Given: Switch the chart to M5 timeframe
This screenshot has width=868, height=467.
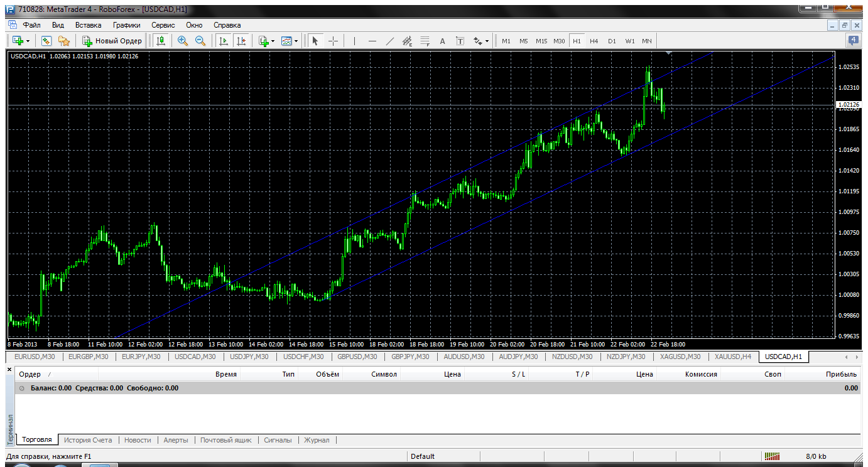Looking at the screenshot, I should pyautogui.click(x=523, y=41).
